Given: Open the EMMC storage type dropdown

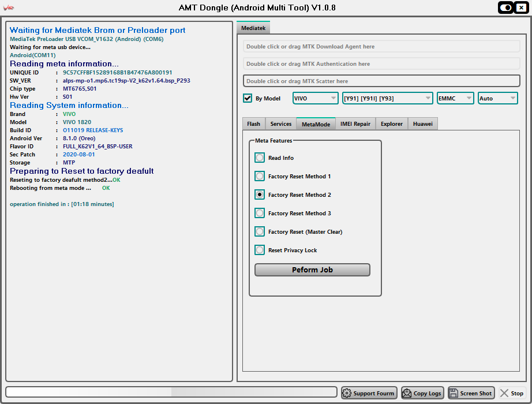Looking at the screenshot, I should (455, 98).
